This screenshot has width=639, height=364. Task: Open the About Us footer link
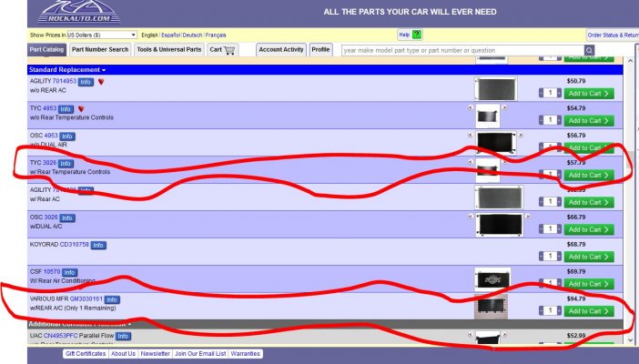tap(123, 354)
